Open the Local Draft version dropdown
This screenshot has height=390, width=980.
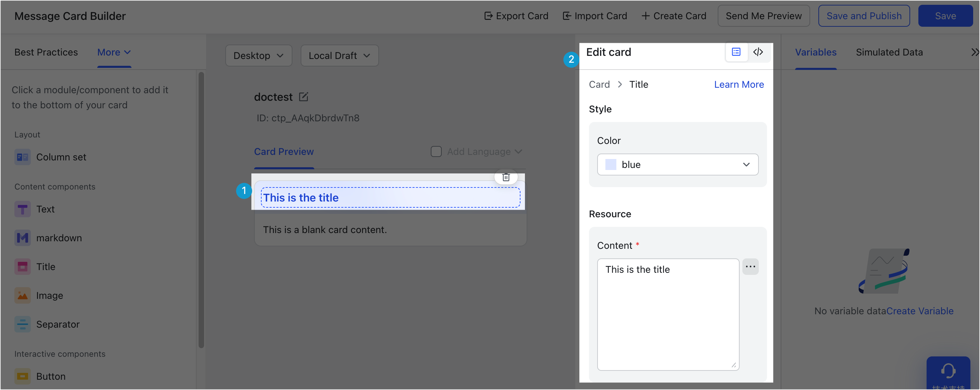tap(339, 56)
